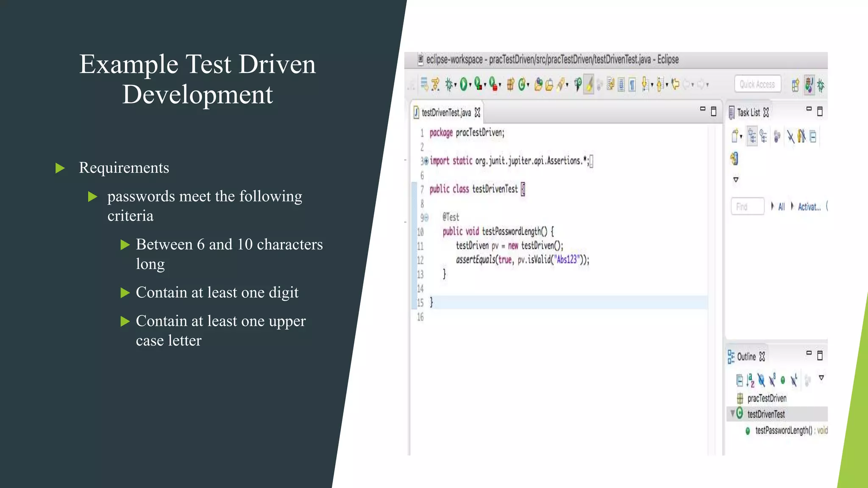This screenshot has height=488, width=868.
Task: Select the testDrivenTest.java editor tab
Action: (x=446, y=113)
